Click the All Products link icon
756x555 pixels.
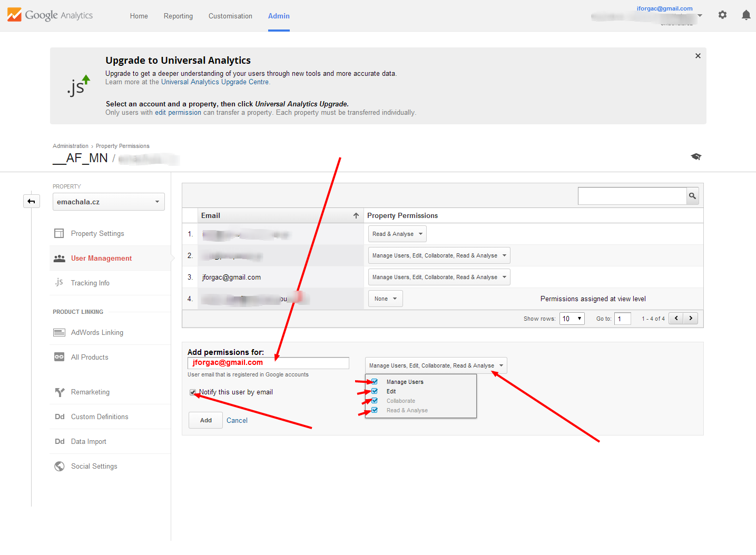tap(59, 356)
